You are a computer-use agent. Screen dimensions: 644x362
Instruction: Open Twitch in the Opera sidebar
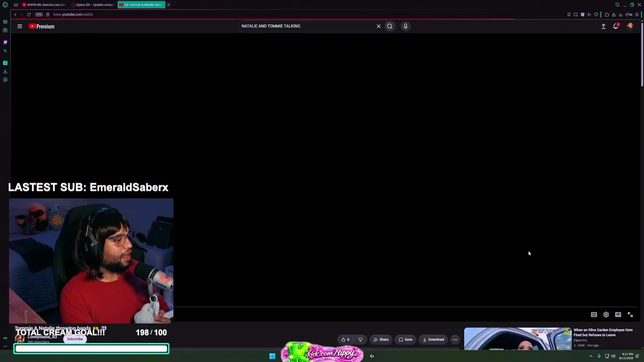tap(5, 42)
